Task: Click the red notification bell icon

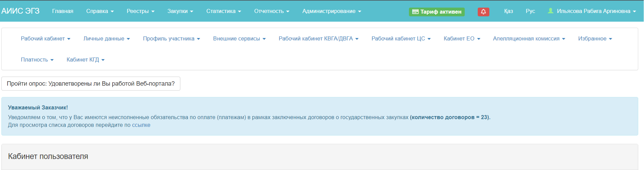Action: (x=483, y=12)
